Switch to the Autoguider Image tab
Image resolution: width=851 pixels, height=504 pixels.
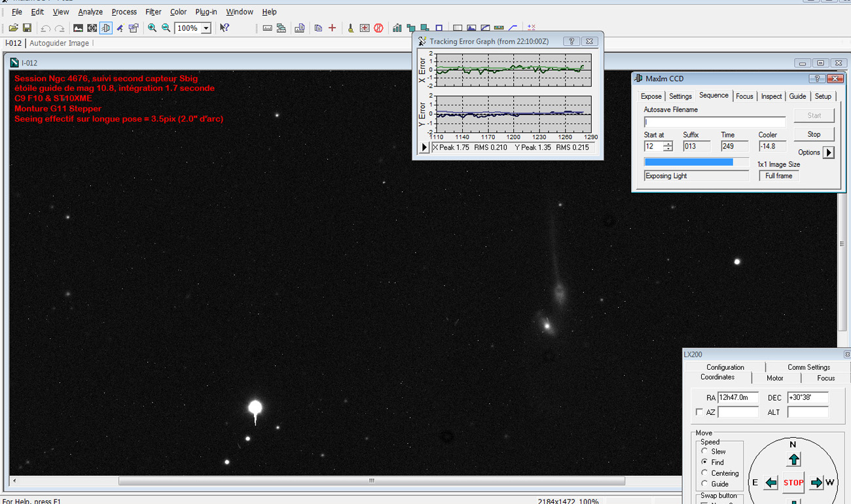point(60,43)
